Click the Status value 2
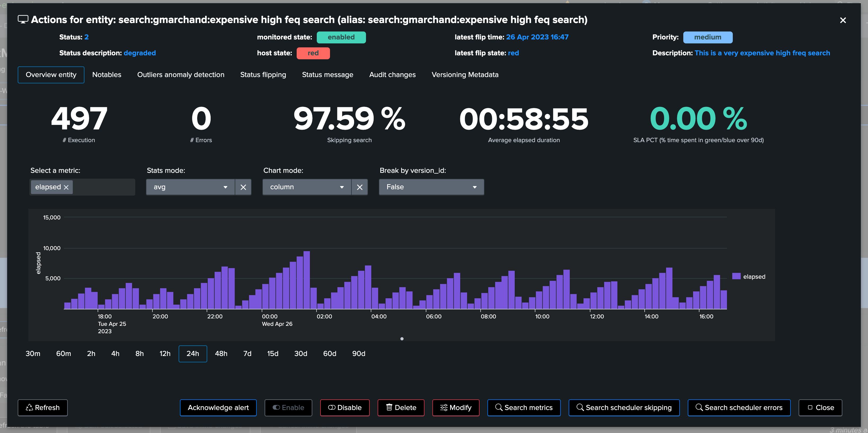868x433 pixels. click(87, 37)
